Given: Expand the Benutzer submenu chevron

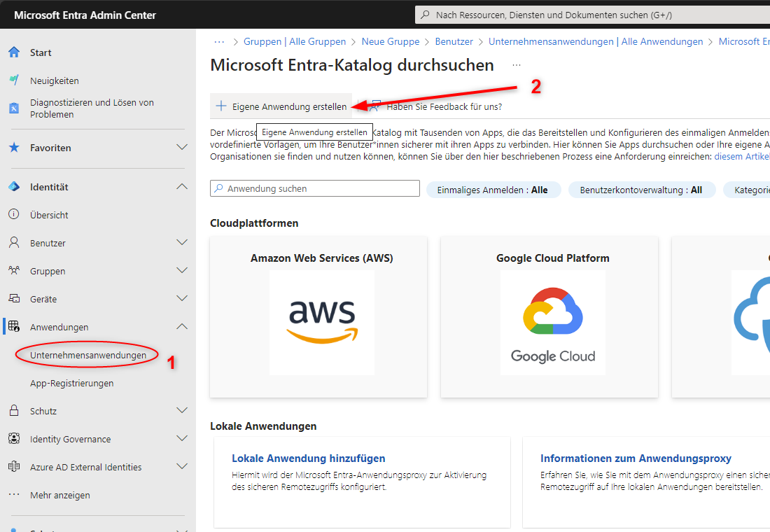Looking at the screenshot, I should (x=182, y=243).
